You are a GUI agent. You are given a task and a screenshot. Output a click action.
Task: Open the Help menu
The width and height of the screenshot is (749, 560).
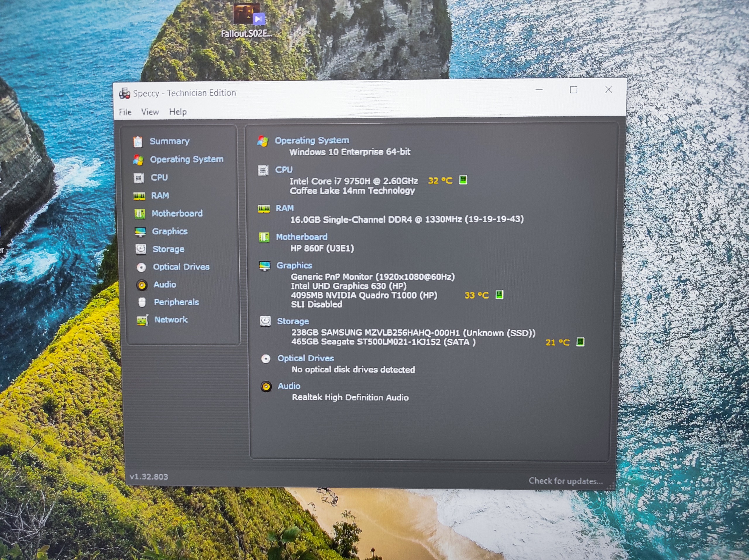pos(178,112)
